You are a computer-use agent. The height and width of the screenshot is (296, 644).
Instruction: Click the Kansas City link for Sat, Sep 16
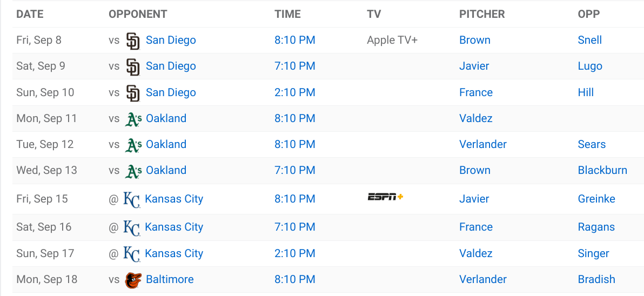[x=174, y=227]
